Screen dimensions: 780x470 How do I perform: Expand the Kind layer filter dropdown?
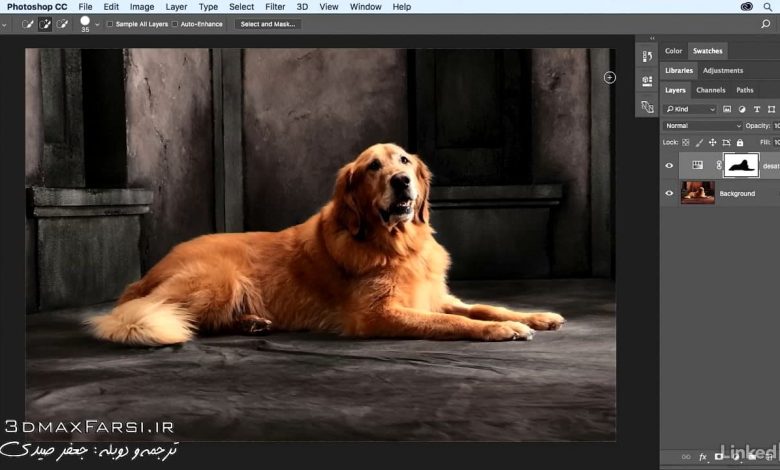691,109
